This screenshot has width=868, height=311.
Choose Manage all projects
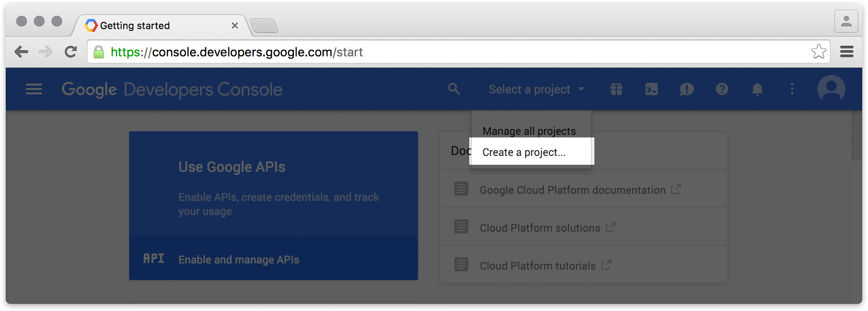pos(529,131)
